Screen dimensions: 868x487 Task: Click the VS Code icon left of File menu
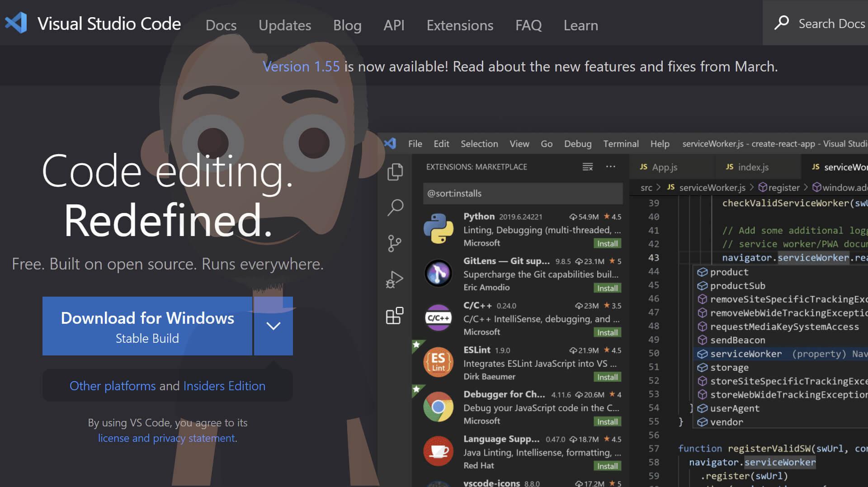390,144
